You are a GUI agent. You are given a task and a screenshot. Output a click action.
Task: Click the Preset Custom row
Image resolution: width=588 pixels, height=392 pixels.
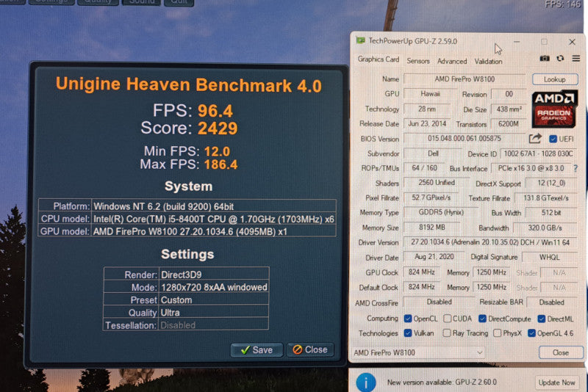pyautogui.click(x=187, y=300)
